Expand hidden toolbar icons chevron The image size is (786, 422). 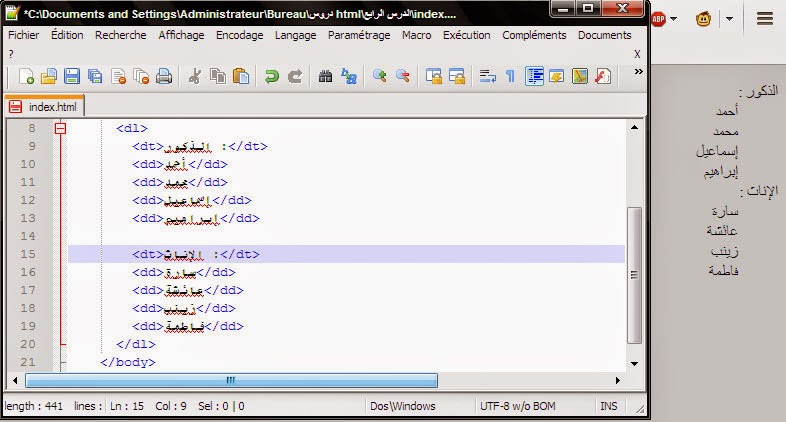(x=638, y=72)
